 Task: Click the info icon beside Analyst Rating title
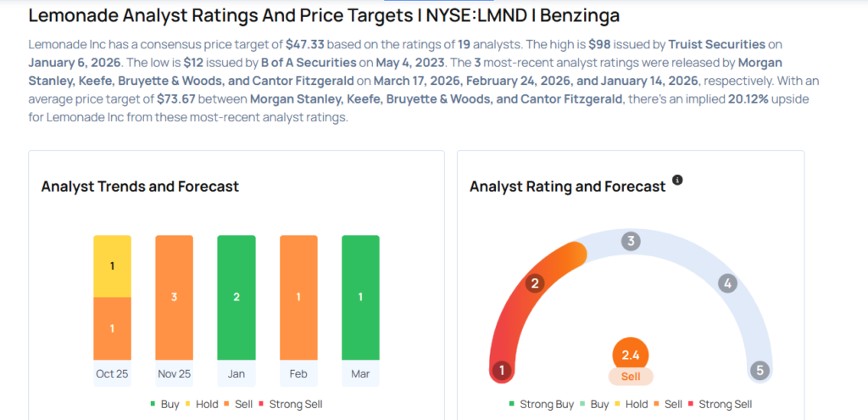point(677,180)
